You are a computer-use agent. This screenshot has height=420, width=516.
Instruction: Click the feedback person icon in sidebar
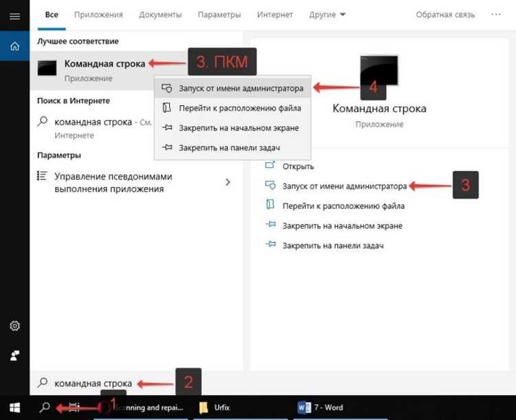click(14, 355)
